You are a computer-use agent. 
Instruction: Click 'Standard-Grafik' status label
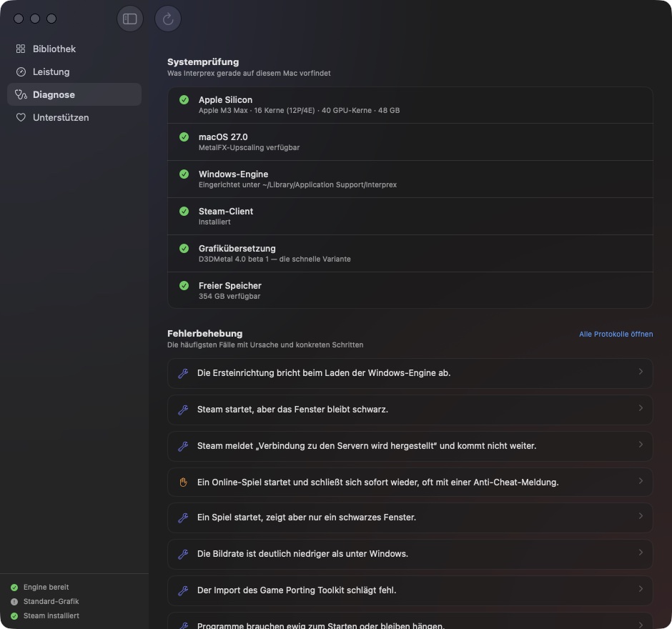[x=51, y=602]
